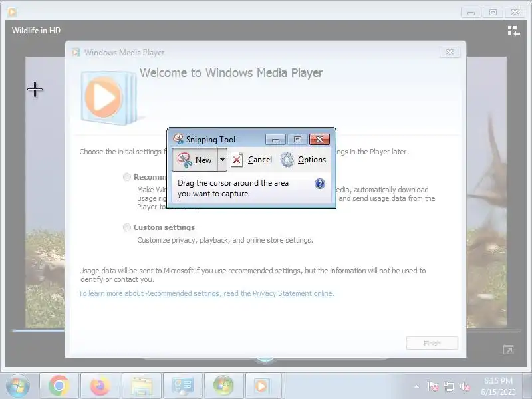
Task: Open the Privacy Statement online link
Action: 207,293
